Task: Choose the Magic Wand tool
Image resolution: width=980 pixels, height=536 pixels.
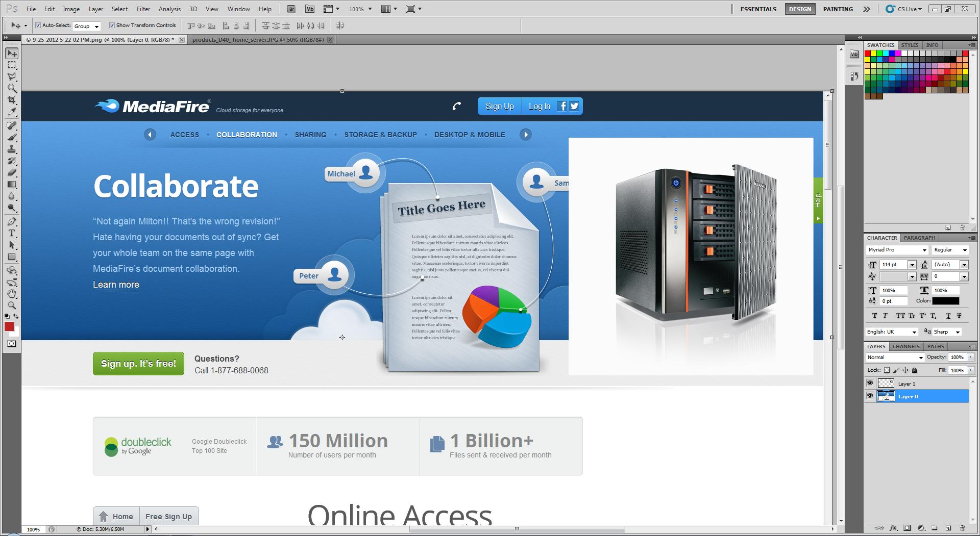Action: [12, 88]
